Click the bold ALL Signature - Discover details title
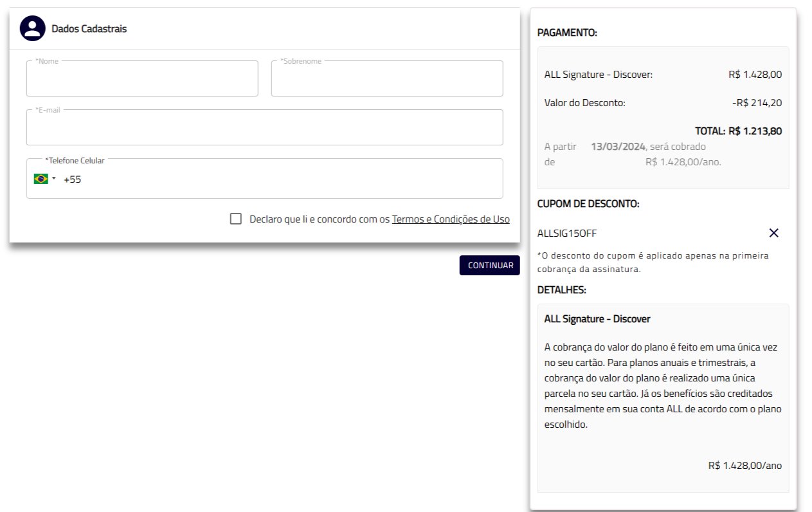Viewport: 812px width, 512px height. pyautogui.click(x=597, y=319)
